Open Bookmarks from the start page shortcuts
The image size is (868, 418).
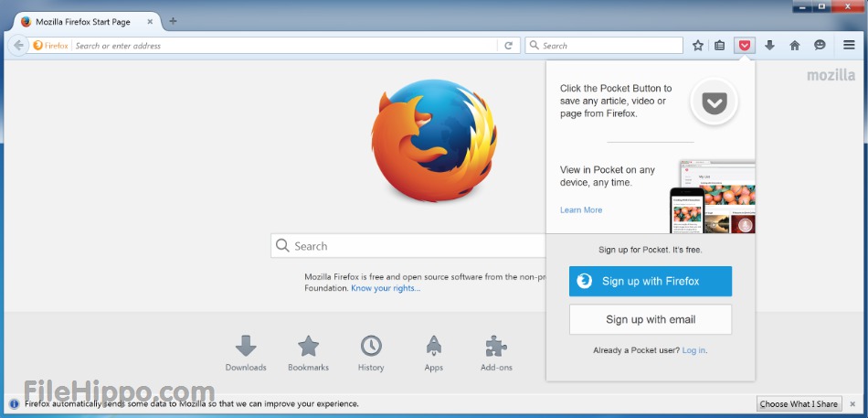(x=308, y=353)
